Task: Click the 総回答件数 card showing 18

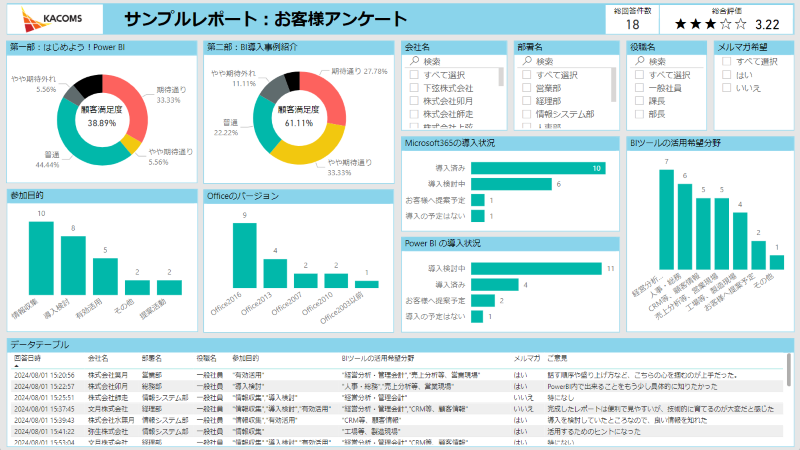Action: coord(632,19)
